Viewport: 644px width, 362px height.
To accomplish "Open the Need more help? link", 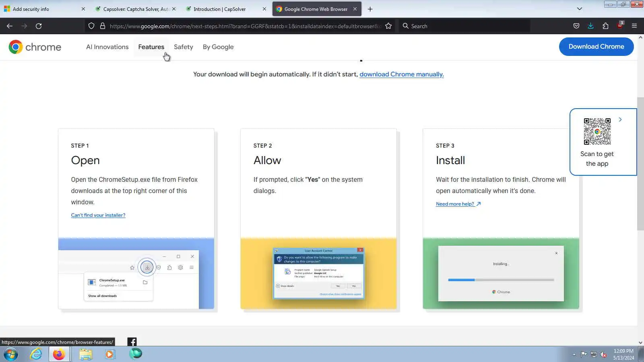I will point(458,204).
